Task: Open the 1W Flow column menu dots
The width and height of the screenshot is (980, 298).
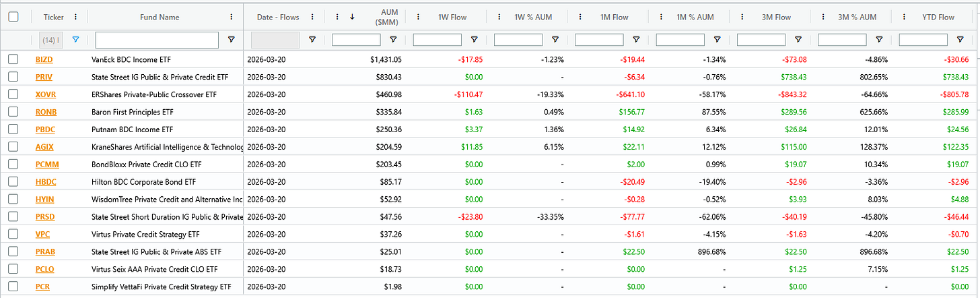Action: (x=419, y=17)
